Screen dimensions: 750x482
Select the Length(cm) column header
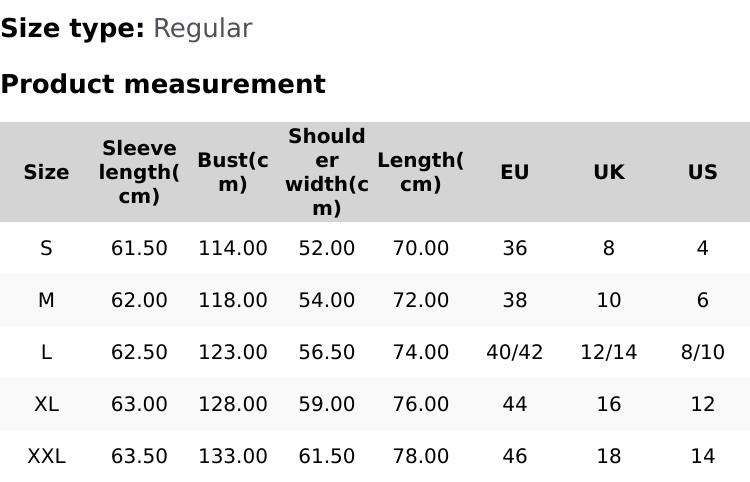pos(420,172)
